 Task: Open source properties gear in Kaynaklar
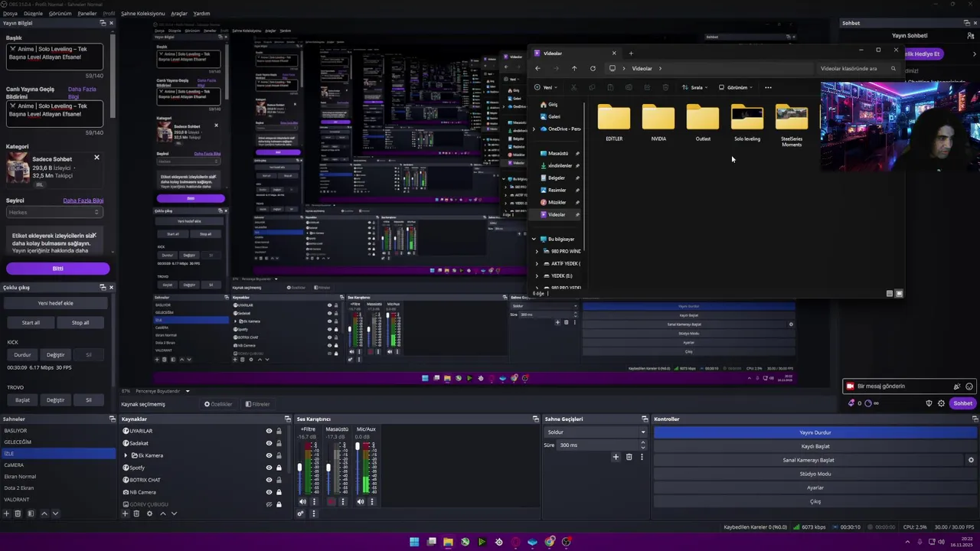tap(149, 514)
